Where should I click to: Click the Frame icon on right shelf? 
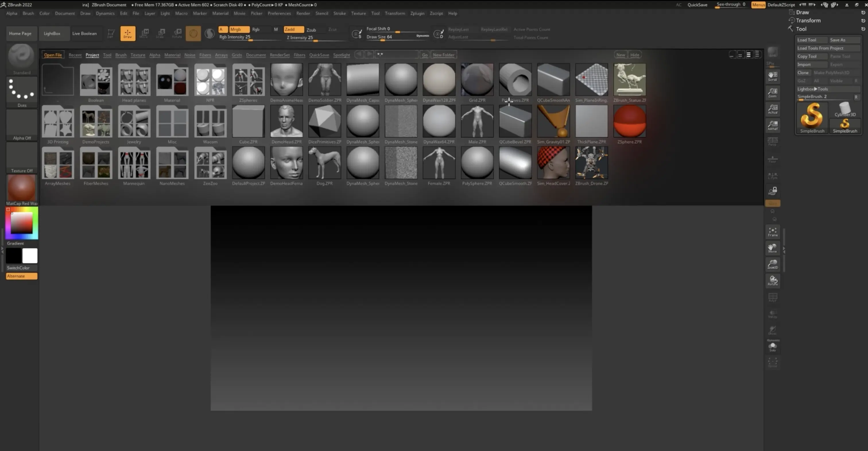(x=772, y=232)
